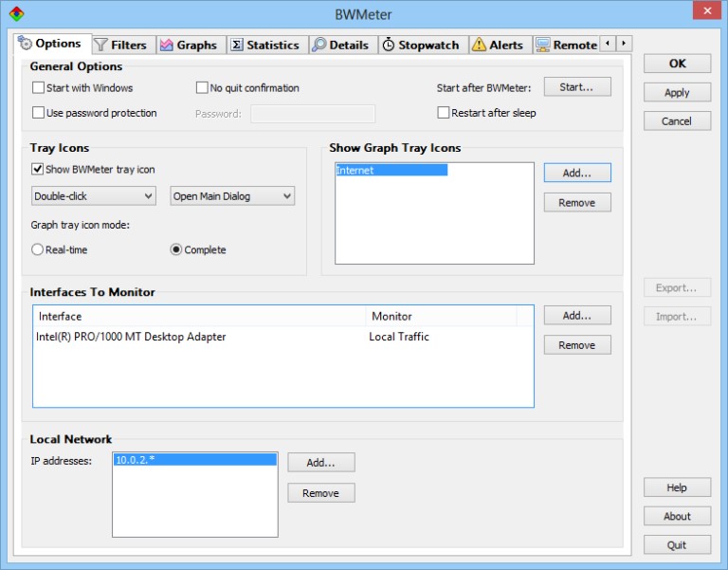The width and height of the screenshot is (728, 570).
Task: Open the Double-click action dropdown
Action: coord(94,196)
